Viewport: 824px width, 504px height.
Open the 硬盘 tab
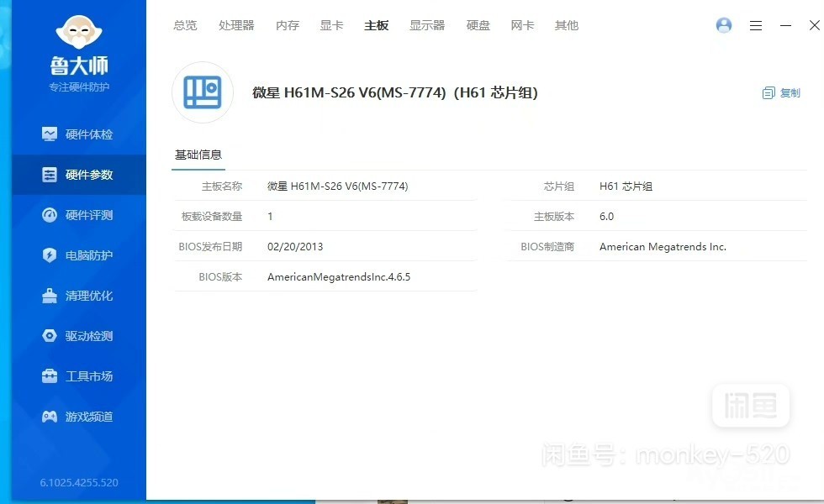478,25
